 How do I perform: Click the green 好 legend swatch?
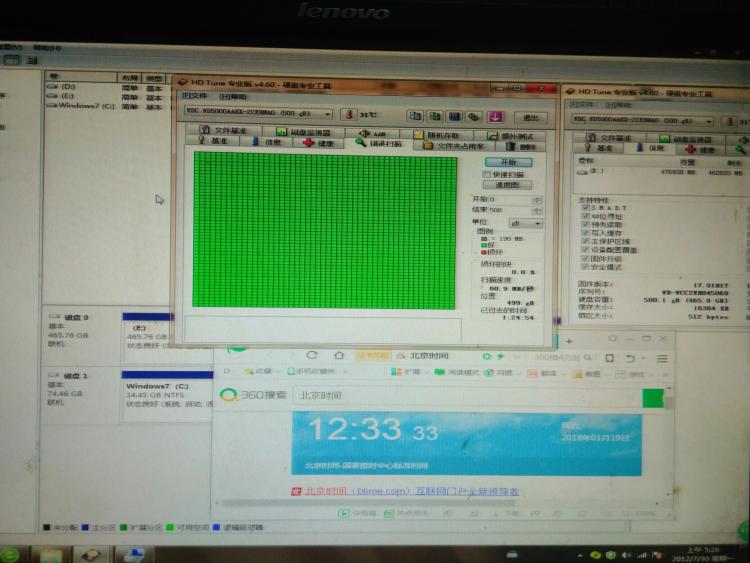tap(484, 245)
